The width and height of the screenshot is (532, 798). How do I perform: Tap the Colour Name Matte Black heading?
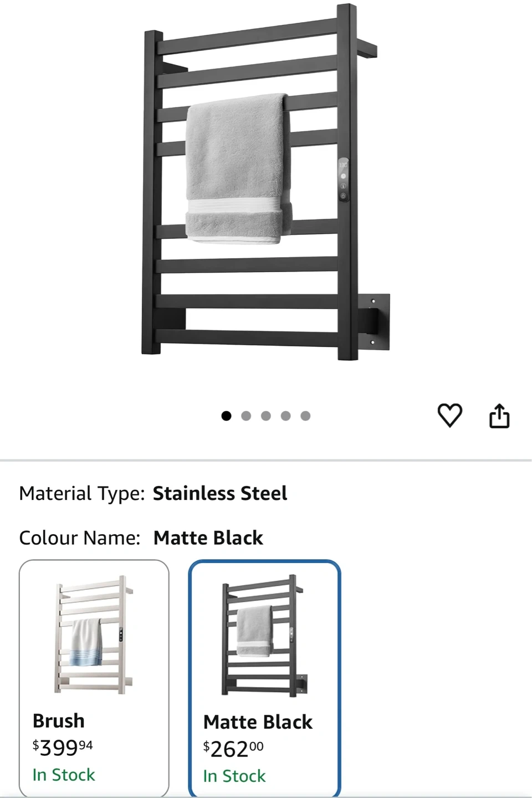[x=208, y=538]
